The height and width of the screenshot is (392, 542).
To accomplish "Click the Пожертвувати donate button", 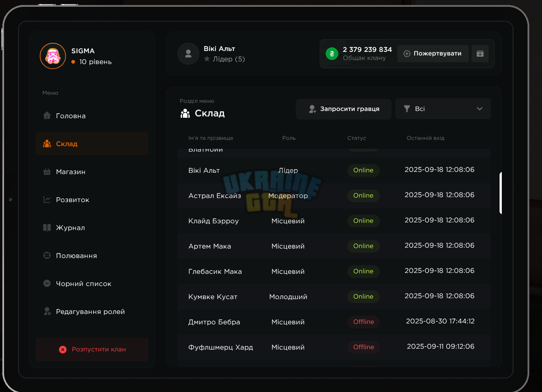I will click(x=433, y=54).
